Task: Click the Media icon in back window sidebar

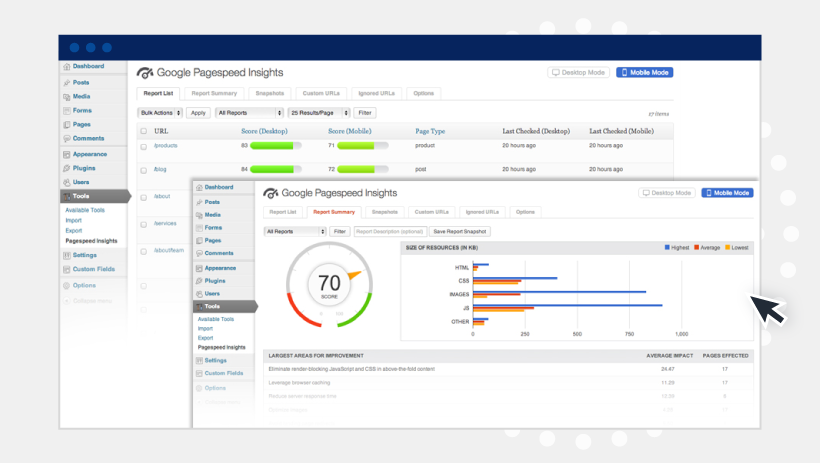Action: [x=66, y=97]
